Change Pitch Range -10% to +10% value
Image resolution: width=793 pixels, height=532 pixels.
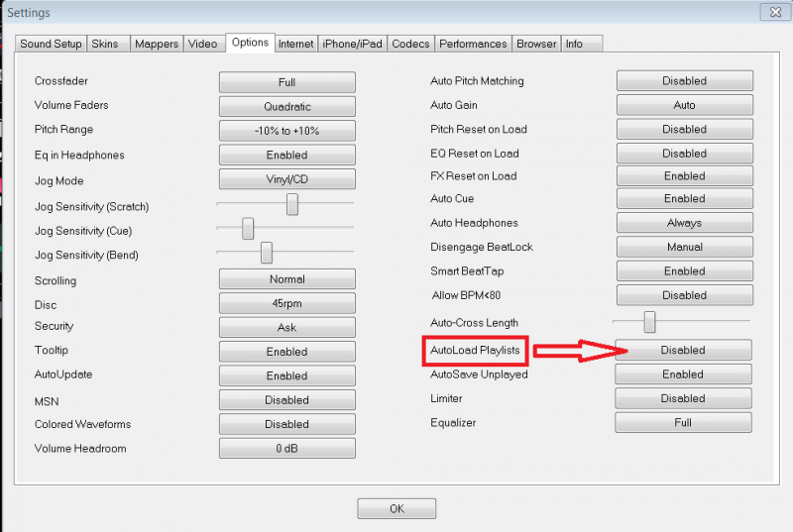(x=286, y=131)
